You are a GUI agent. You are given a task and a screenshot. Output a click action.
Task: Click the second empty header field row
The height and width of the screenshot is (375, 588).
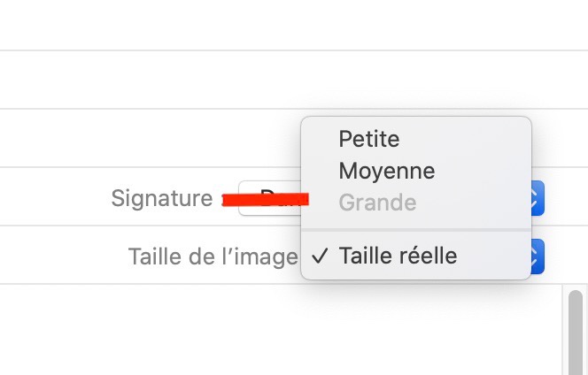[x=266, y=80]
